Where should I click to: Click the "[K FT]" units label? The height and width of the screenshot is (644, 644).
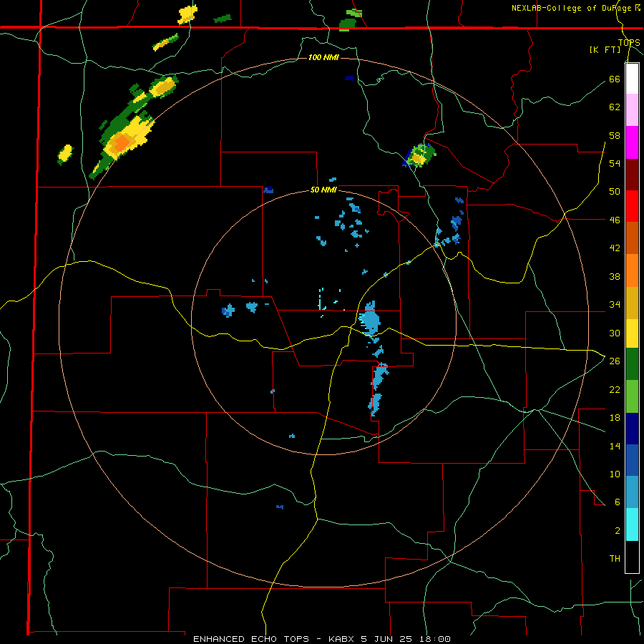point(605,49)
